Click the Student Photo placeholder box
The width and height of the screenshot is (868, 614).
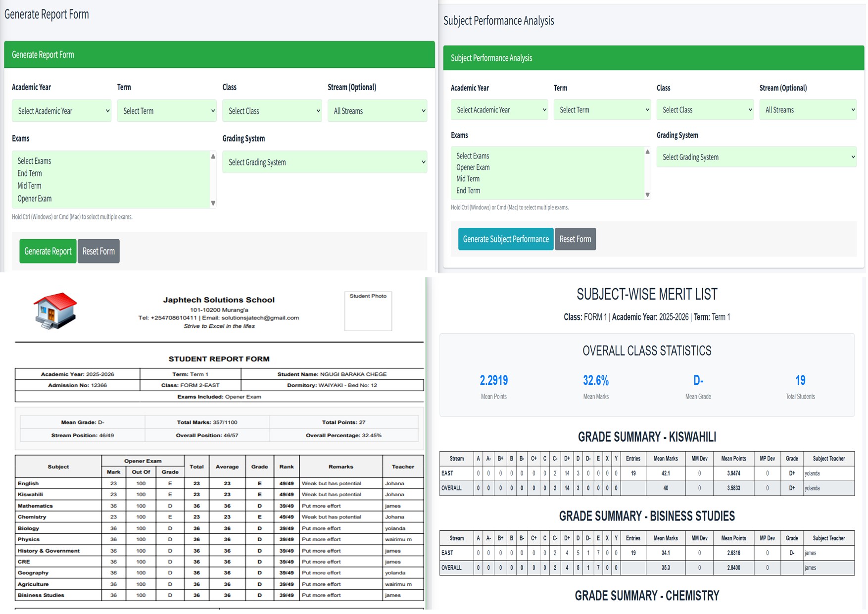pyautogui.click(x=368, y=311)
